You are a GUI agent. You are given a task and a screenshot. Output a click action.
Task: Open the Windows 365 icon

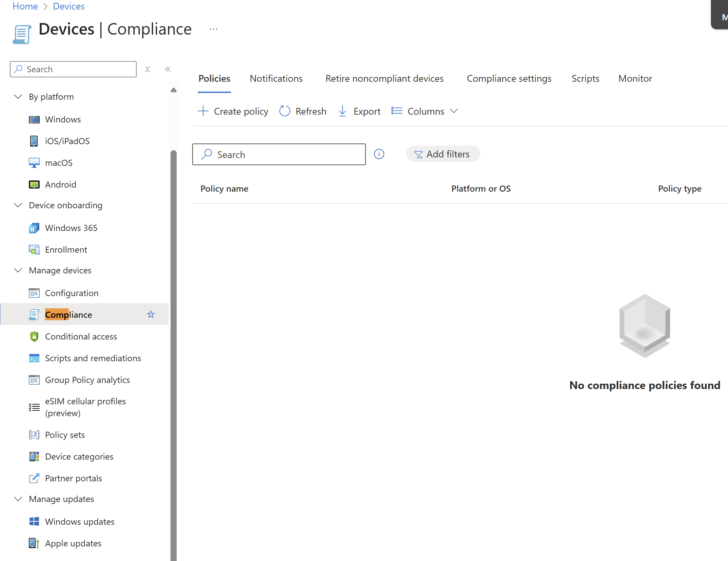34,228
